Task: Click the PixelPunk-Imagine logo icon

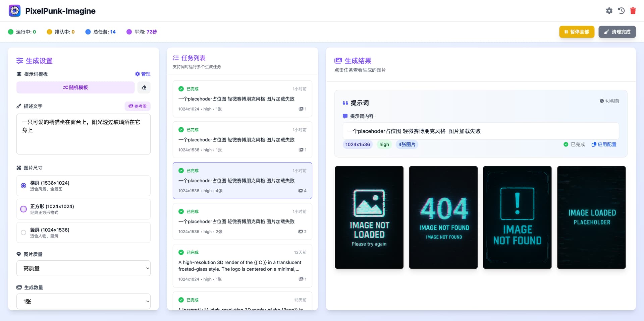Action: (x=14, y=11)
